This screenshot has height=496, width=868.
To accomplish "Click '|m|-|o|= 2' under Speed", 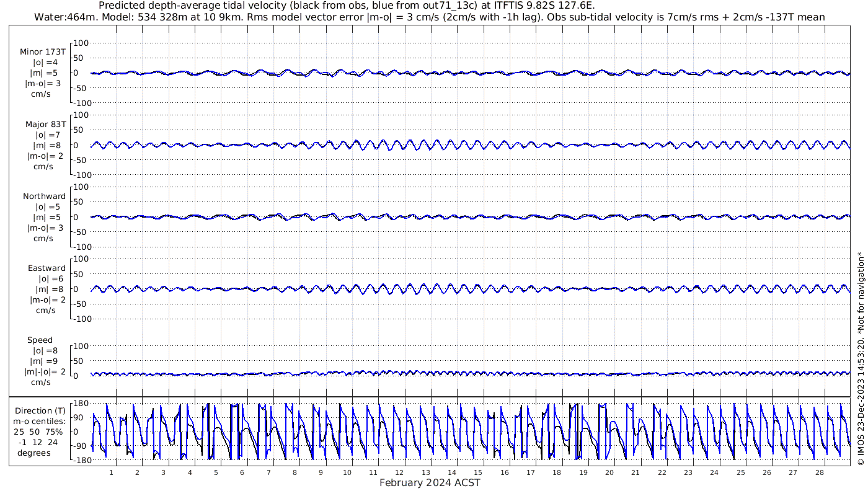I will [x=45, y=371].
